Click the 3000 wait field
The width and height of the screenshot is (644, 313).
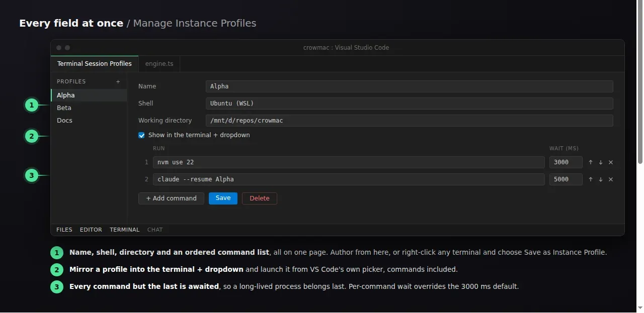tap(566, 162)
